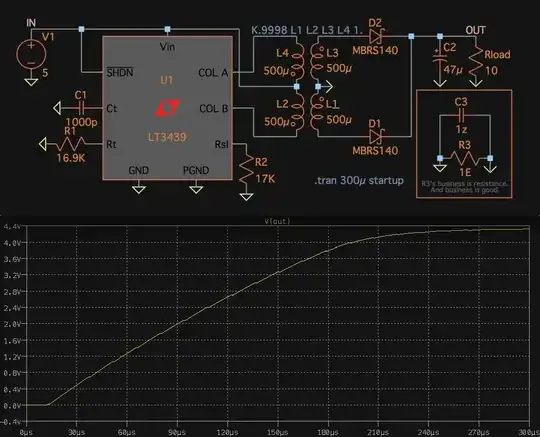The width and height of the screenshot is (540, 437).
Task: Click the 150µs x-axis label
Action: pos(278,432)
